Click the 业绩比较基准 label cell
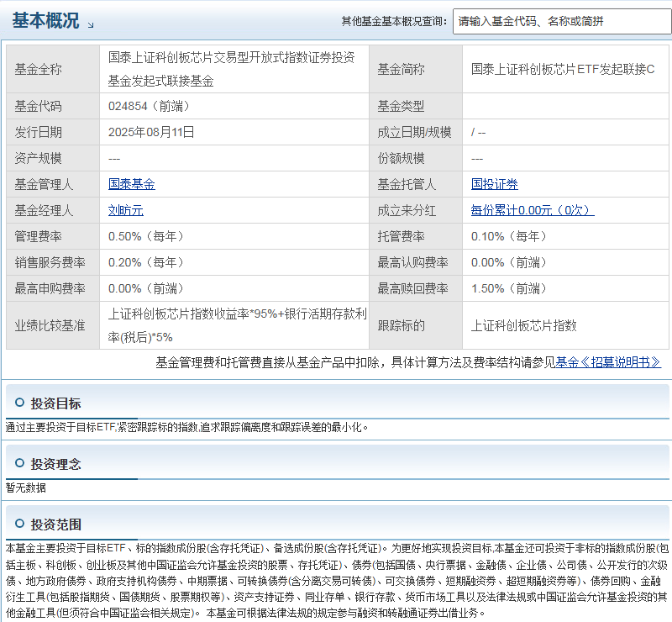Viewport: 672px width, 622px height. point(53,325)
